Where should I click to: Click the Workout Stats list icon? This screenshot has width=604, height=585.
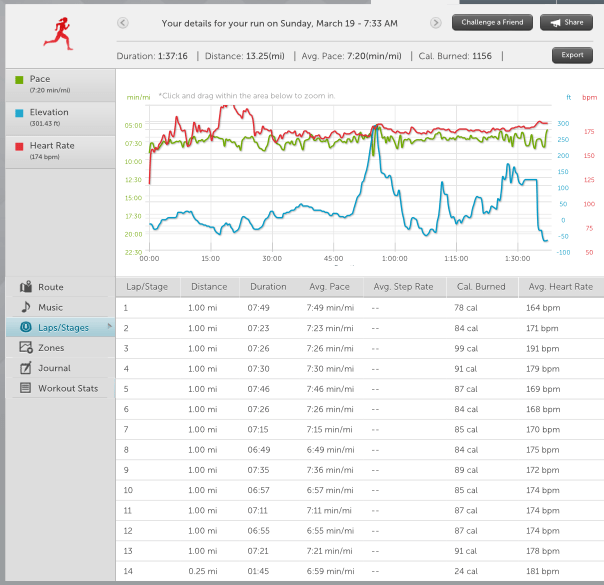(x=26, y=388)
